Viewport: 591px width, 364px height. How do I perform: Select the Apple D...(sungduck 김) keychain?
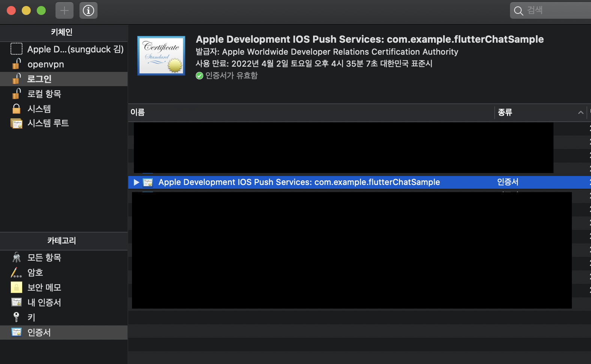coord(64,49)
